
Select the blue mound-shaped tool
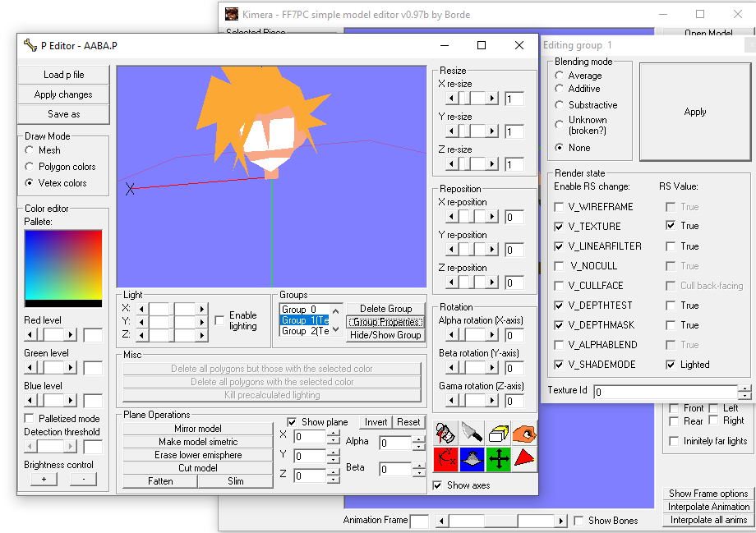point(472,459)
